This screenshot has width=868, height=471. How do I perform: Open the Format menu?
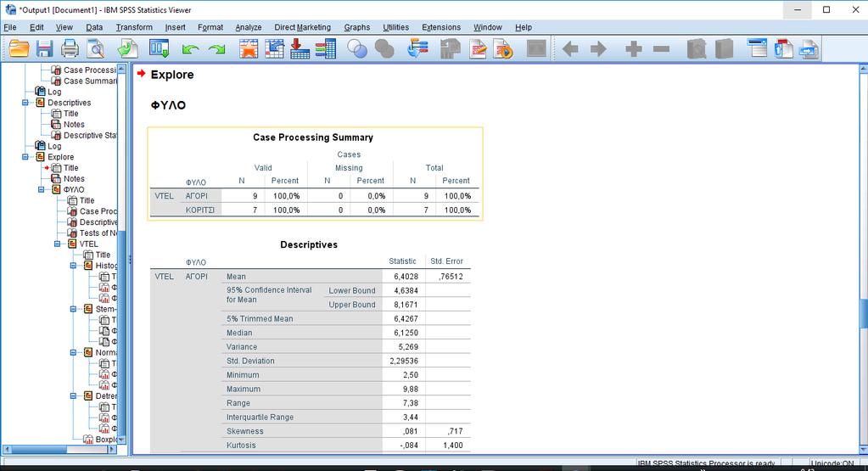click(x=210, y=27)
